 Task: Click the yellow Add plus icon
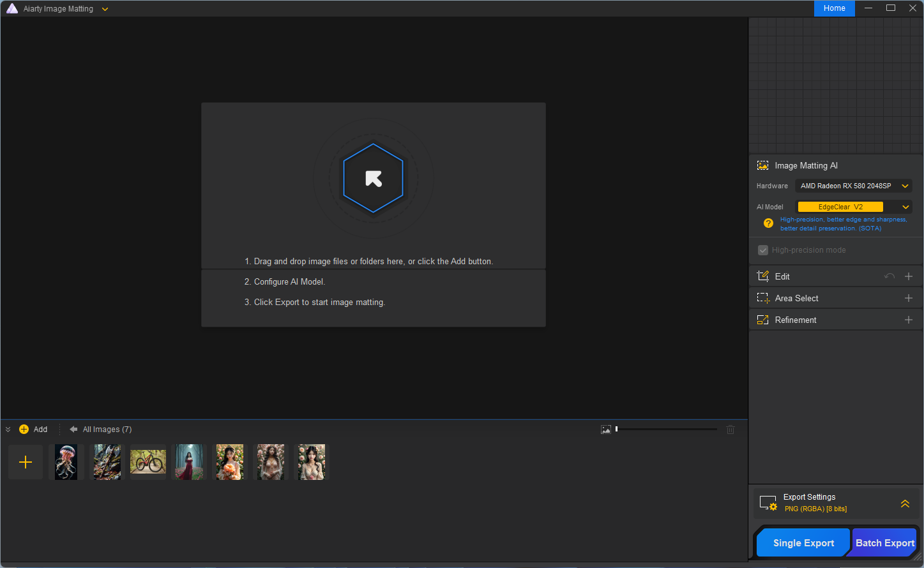[x=24, y=430]
